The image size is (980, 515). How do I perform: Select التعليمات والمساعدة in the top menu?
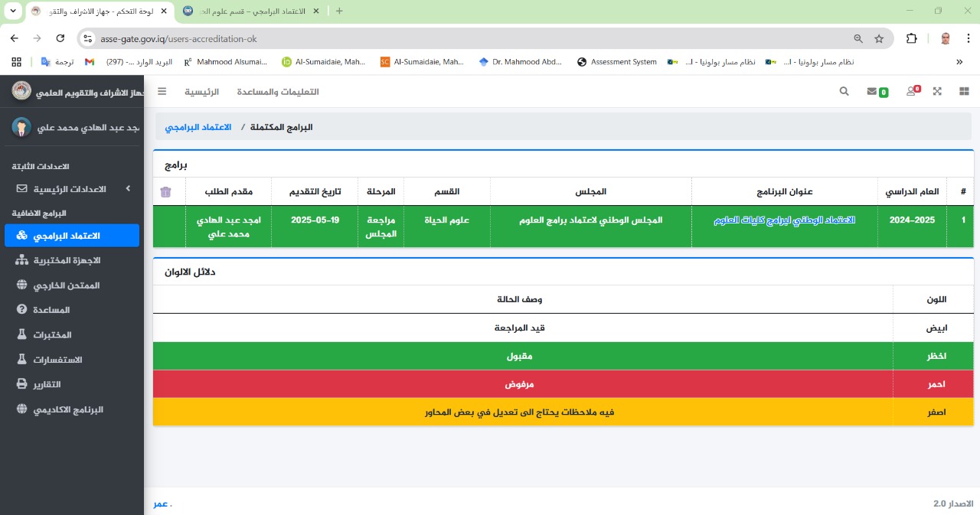tap(278, 92)
